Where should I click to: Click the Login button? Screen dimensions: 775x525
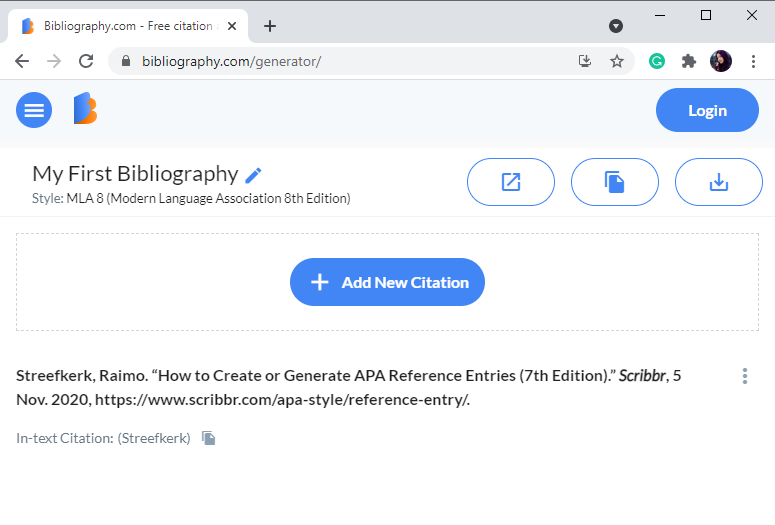point(707,110)
